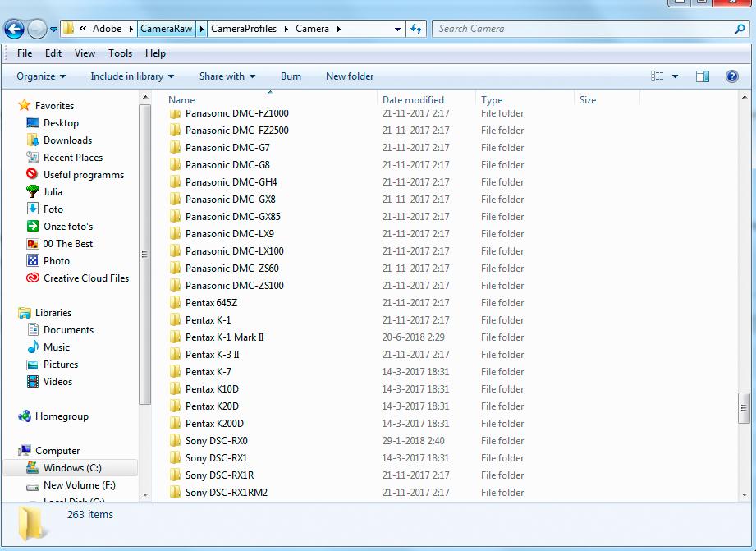The image size is (756, 551).
Task: Expand the CameraRaw breadcrumb arrow
Action: pyautogui.click(x=202, y=29)
